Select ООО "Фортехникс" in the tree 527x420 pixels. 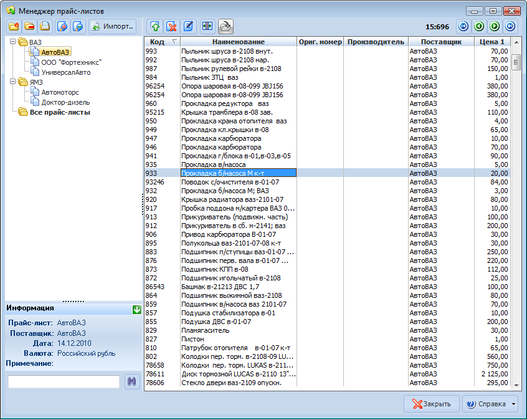click(71, 62)
